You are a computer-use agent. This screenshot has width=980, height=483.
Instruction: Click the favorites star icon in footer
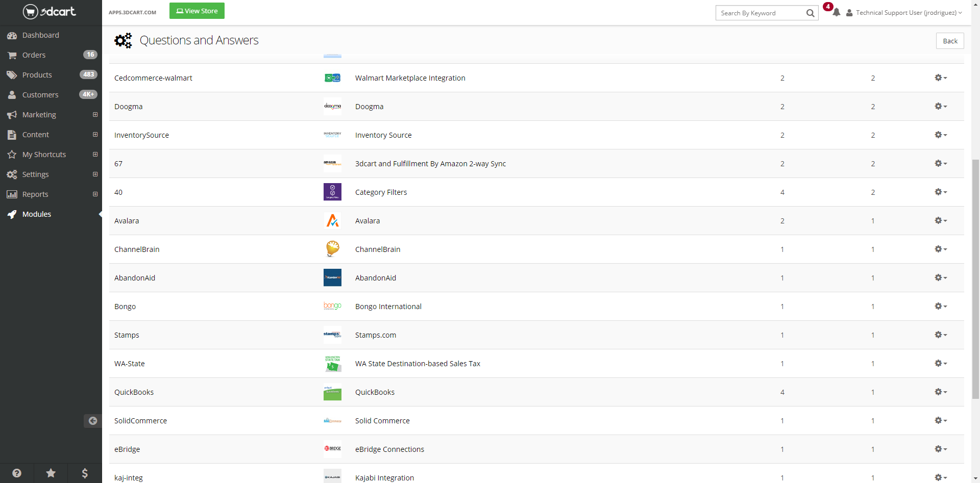tap(51, 473)
